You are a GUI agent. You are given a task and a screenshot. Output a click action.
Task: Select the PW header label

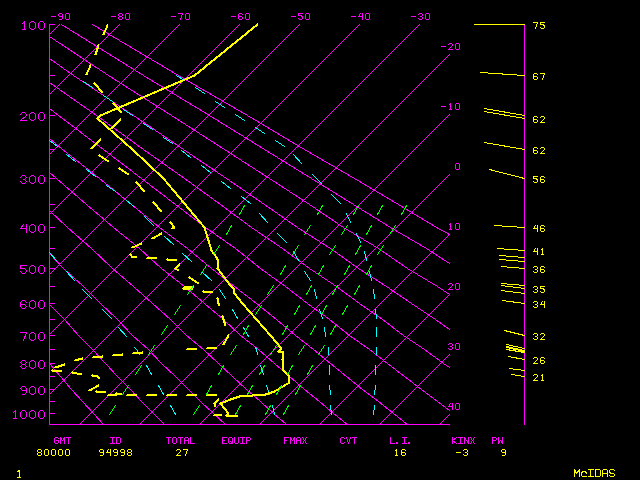497,440
